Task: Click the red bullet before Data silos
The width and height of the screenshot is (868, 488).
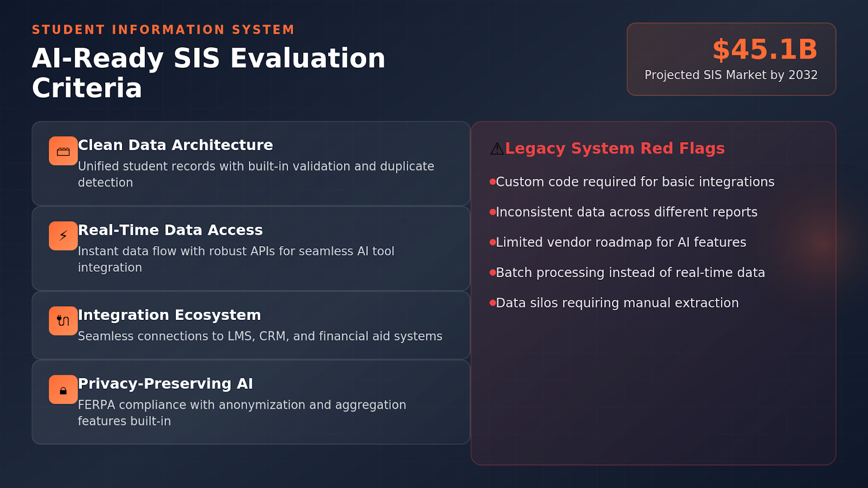Action: pyautogui.click(x=493, y=303)
